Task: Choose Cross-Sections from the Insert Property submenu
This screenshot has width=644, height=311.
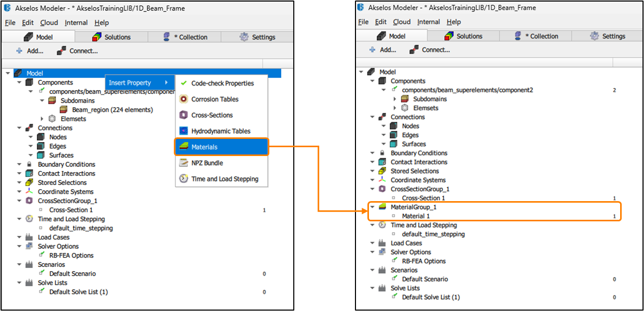Action: pos(222,115)
